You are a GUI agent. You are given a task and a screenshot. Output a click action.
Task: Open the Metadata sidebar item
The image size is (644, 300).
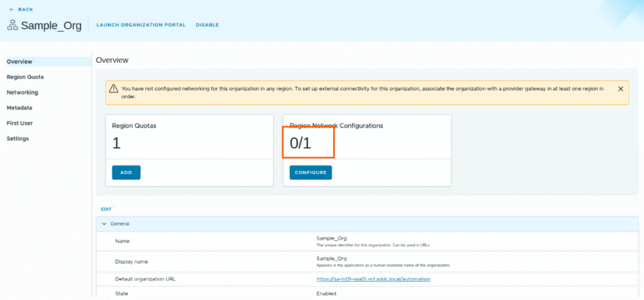pyautogui.click(x=19, y=108)
